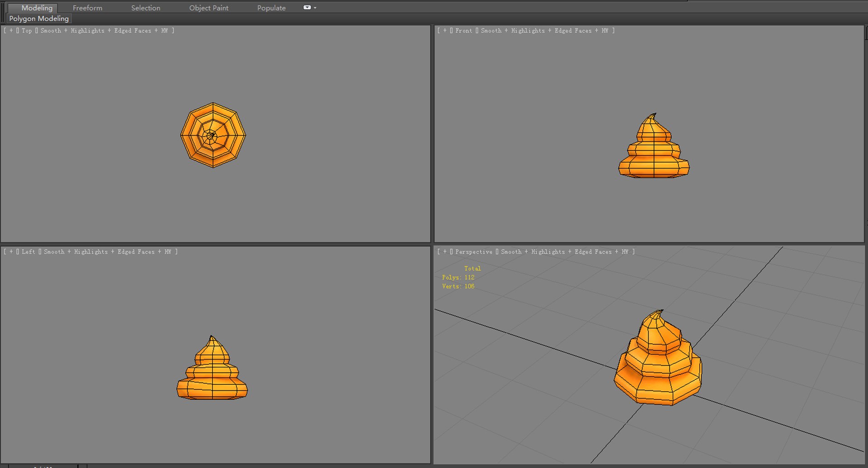The height and width of the screenshot is (468, 868).
Task: Select the orange model in the Left viewport
Action: [212, 373]
